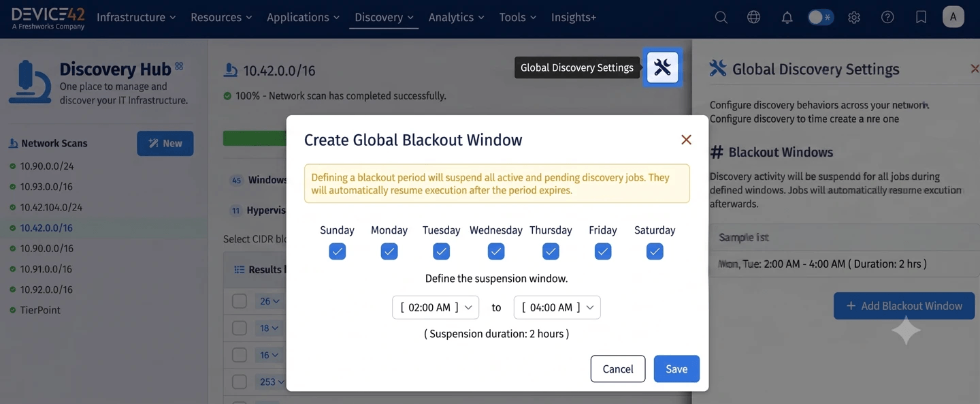This screenshot has width=980, height=404.
Task: Click the search magnifier in top bar
Action: click(x=721, y=18)
